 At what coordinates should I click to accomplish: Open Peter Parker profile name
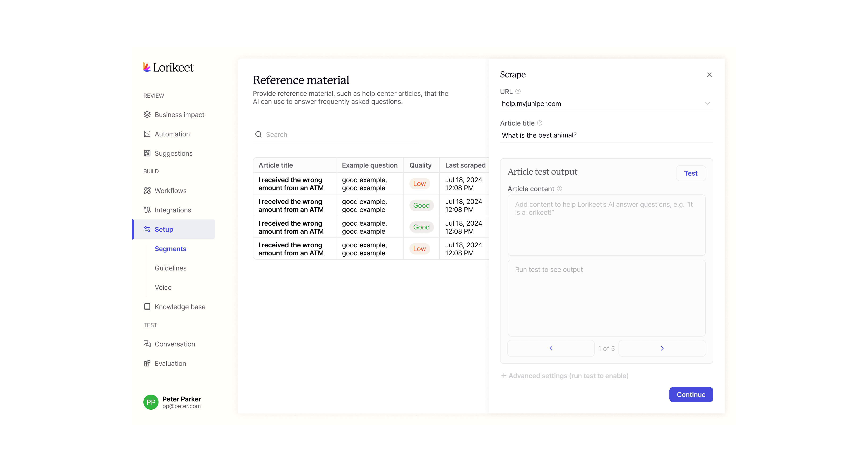[182, 399]
